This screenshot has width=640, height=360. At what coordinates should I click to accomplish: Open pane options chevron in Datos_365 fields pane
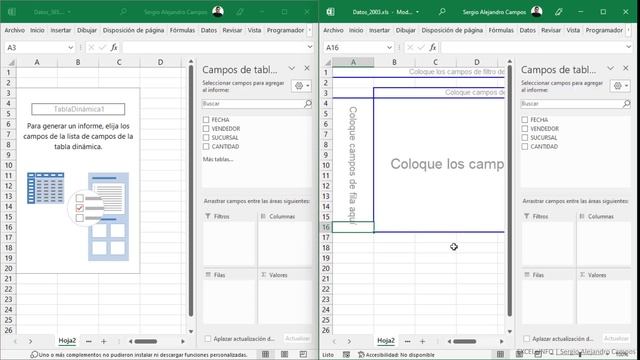click(291, 68)
